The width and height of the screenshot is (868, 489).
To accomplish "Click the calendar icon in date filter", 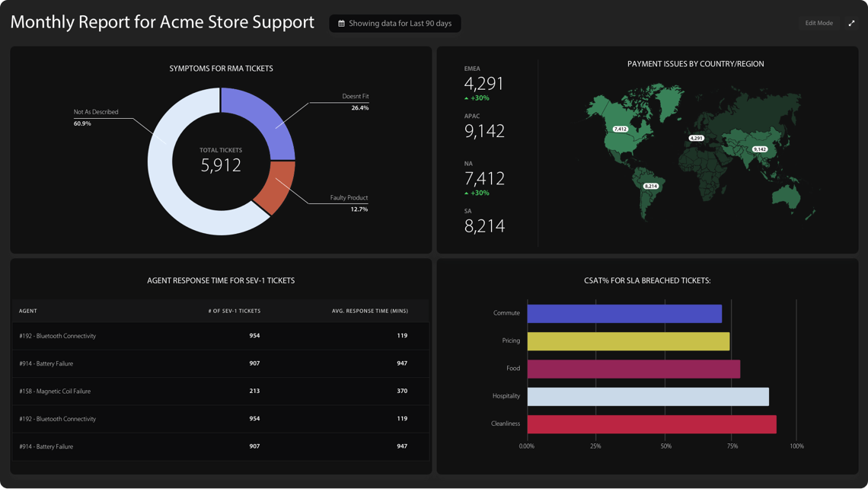I will (x=341, y=24).
